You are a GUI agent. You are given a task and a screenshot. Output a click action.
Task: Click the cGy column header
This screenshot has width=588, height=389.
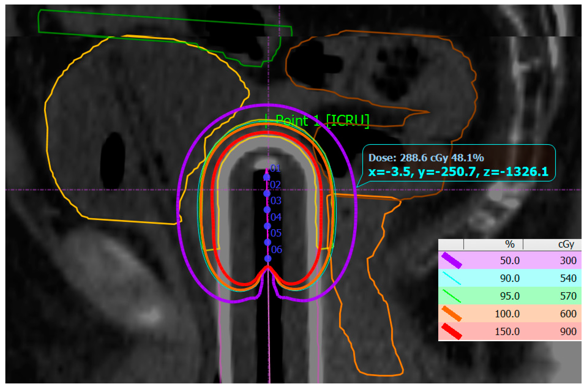566,244
